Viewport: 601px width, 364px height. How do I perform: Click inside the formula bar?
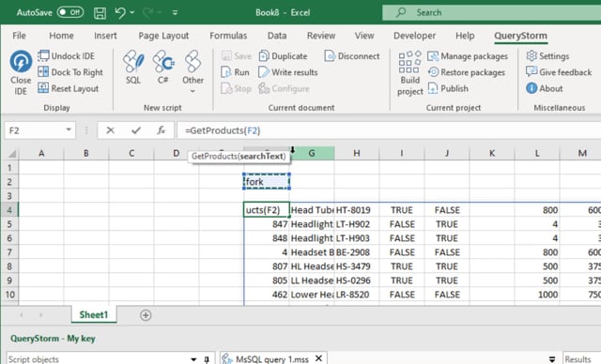pos(389,130)
